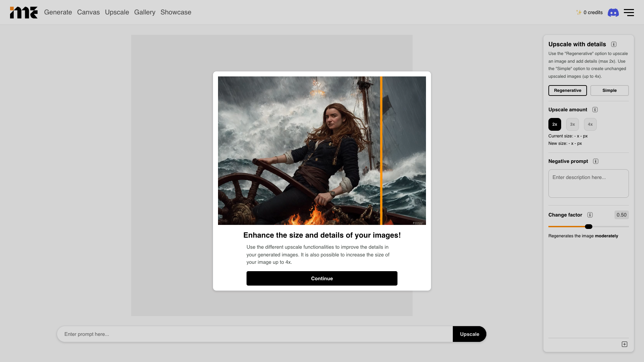Choose the 4x upscale amount
The width and height of the screenshot is (644, 362).
(x=590, y=124)
